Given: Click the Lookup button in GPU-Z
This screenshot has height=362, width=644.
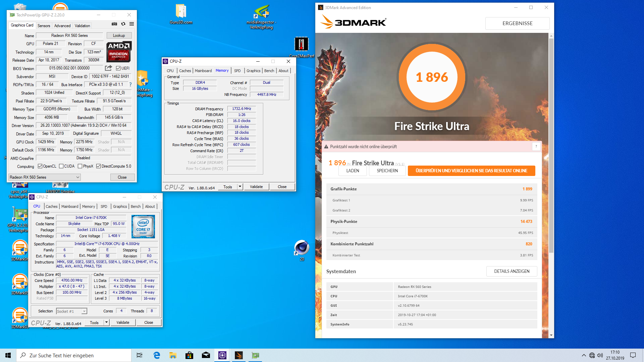Looking at the screenshot, I should pyautogui.click(x=119, y=36).
